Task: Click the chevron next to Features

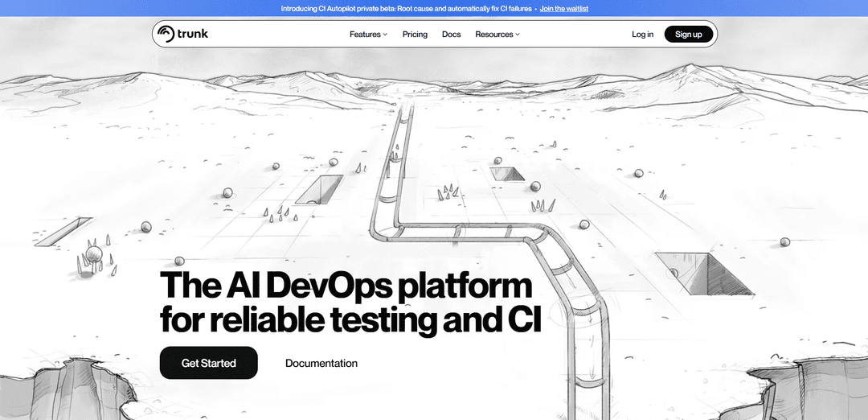Action: [385, 35]
